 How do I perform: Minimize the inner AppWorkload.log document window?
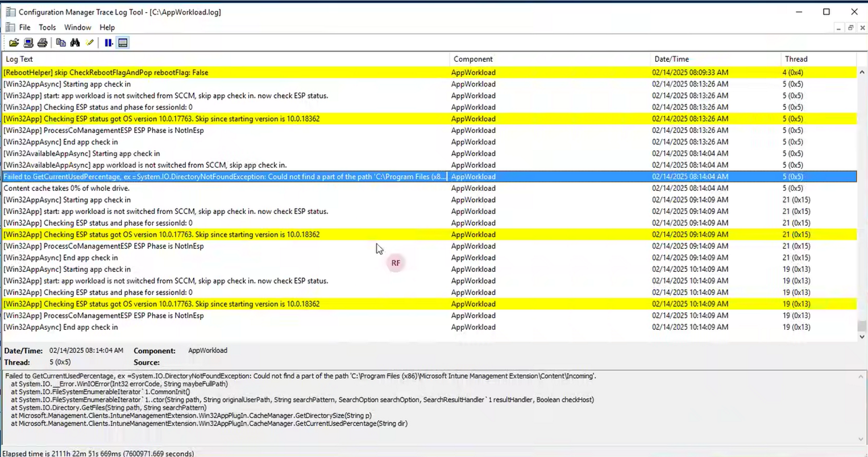coord(839,28)
